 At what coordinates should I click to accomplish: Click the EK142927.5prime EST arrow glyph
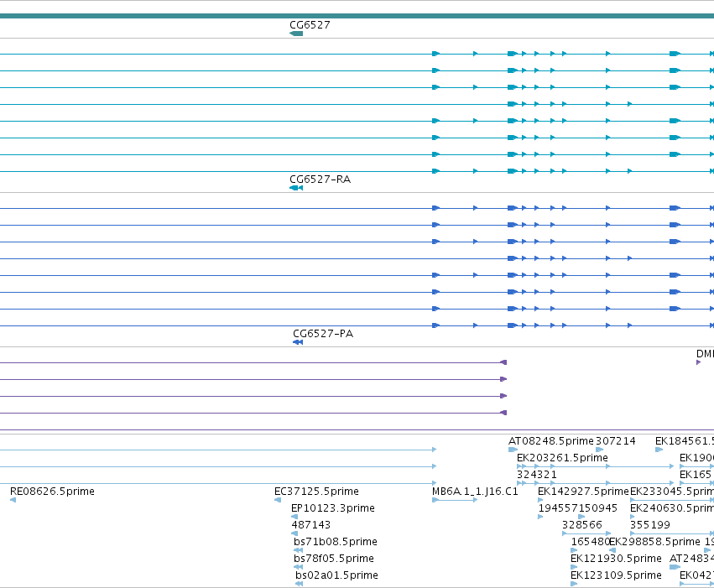point(540,500)
